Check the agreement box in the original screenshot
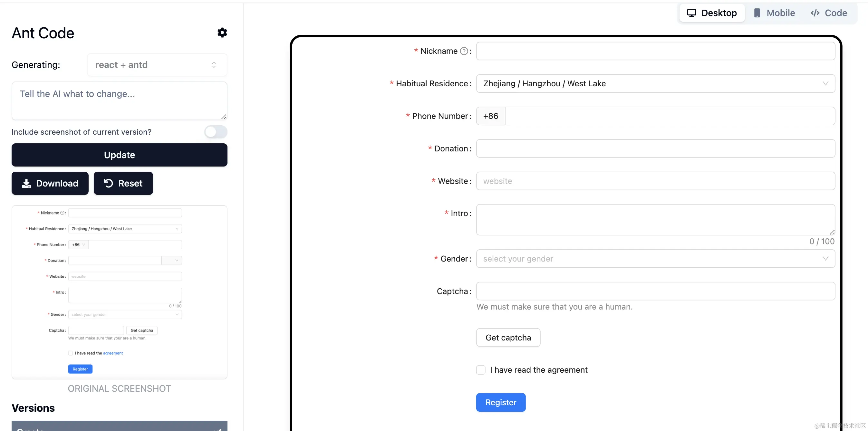 (71, 353)
